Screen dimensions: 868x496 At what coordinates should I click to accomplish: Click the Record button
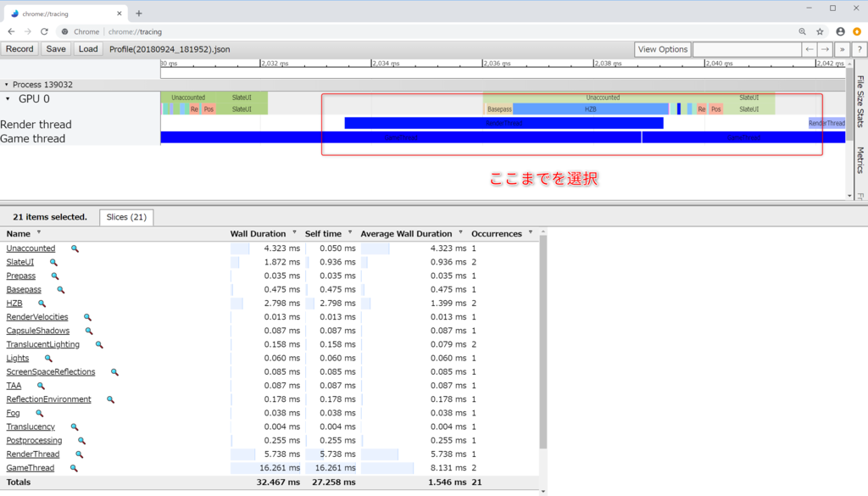coord(19,49)
